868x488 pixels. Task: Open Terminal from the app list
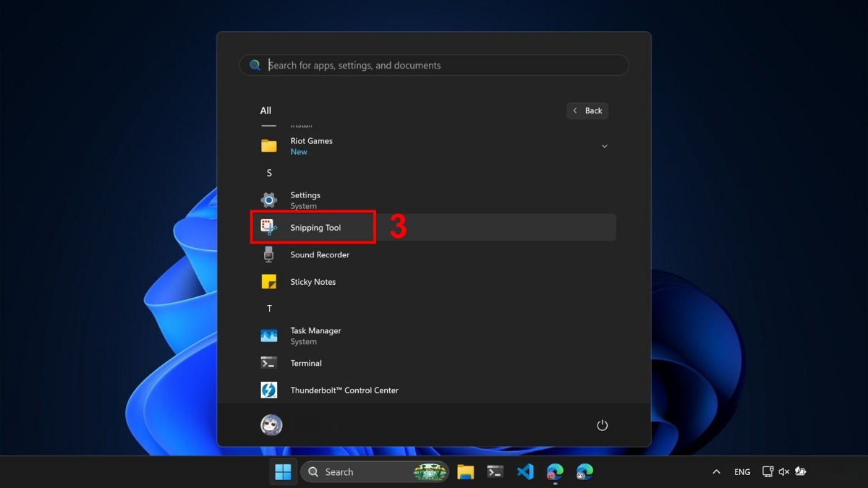pyautogui.click(x=306, y=362)
